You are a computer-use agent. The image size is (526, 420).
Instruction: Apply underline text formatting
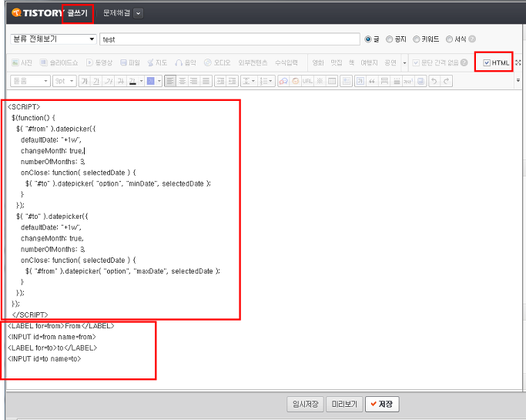click(96, 81)
